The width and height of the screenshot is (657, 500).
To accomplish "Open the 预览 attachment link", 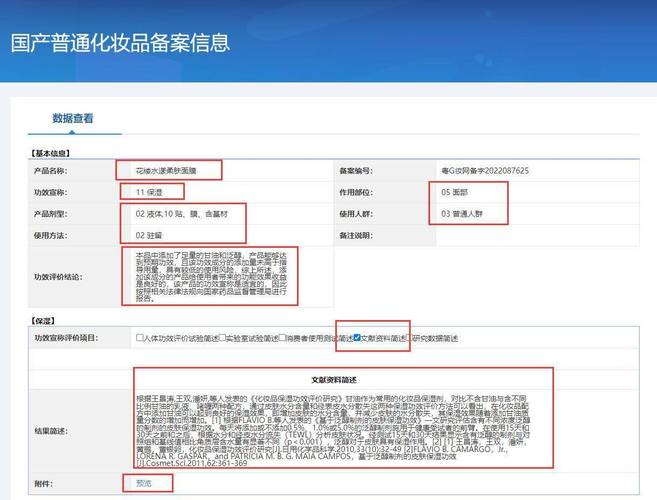I will [144, 483].
